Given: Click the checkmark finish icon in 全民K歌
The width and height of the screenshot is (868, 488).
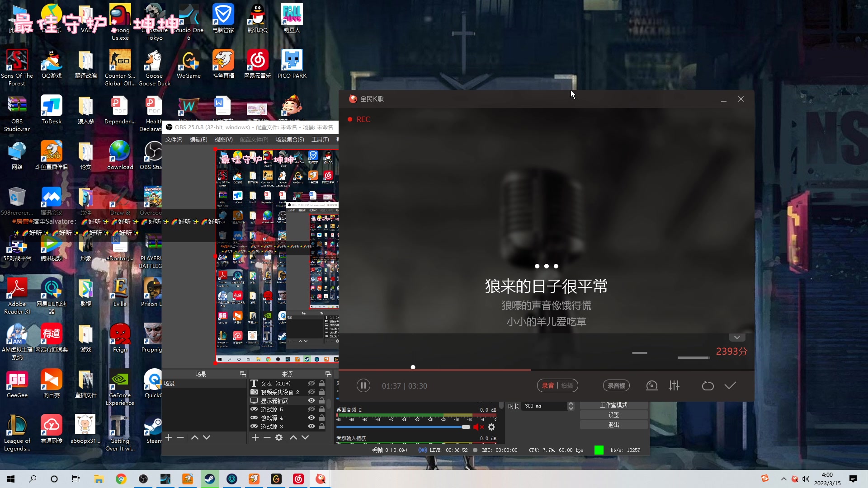Looking at the screenshot, I should (731, 385).
